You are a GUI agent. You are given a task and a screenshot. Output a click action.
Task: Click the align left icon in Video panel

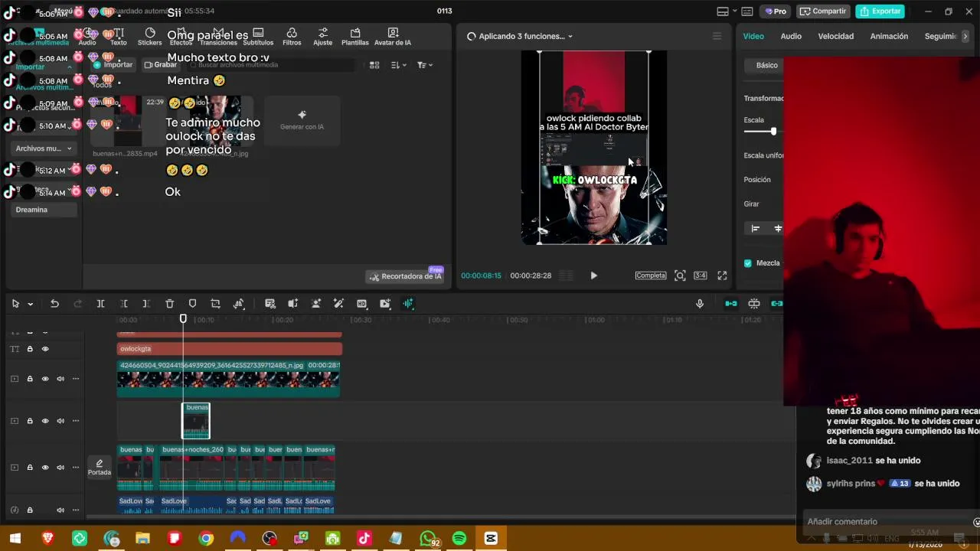756,228
